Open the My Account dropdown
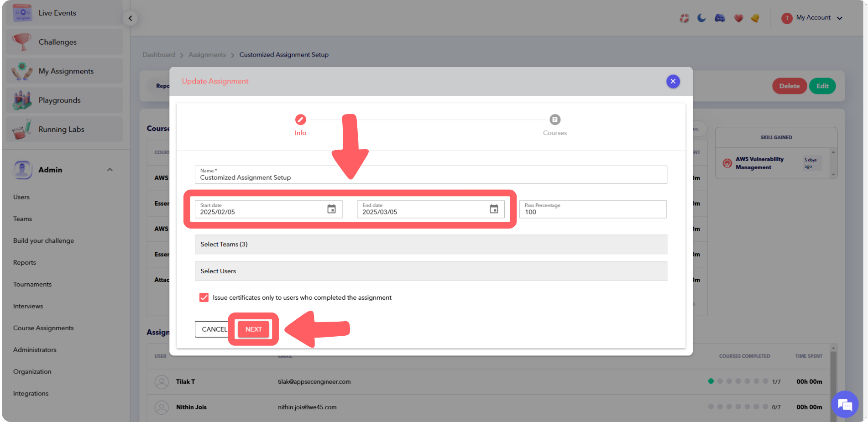The height and width of the screenshot is (422, 868). click(813, 18)
